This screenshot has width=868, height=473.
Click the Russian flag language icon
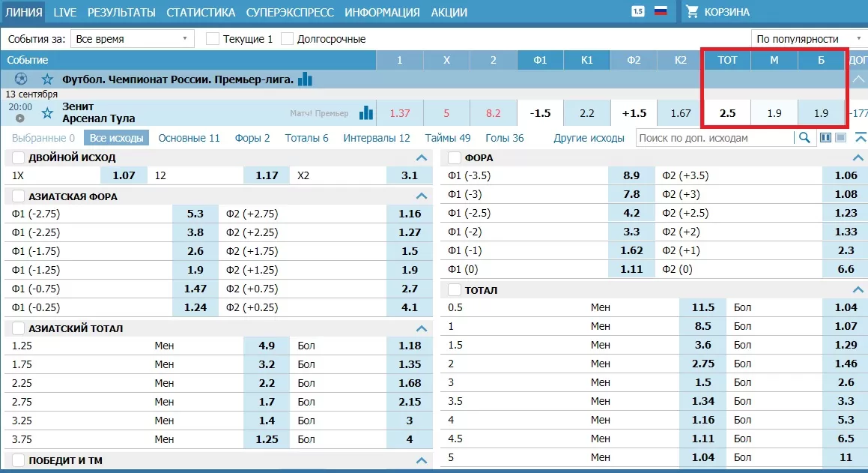(x=661, y=11)
